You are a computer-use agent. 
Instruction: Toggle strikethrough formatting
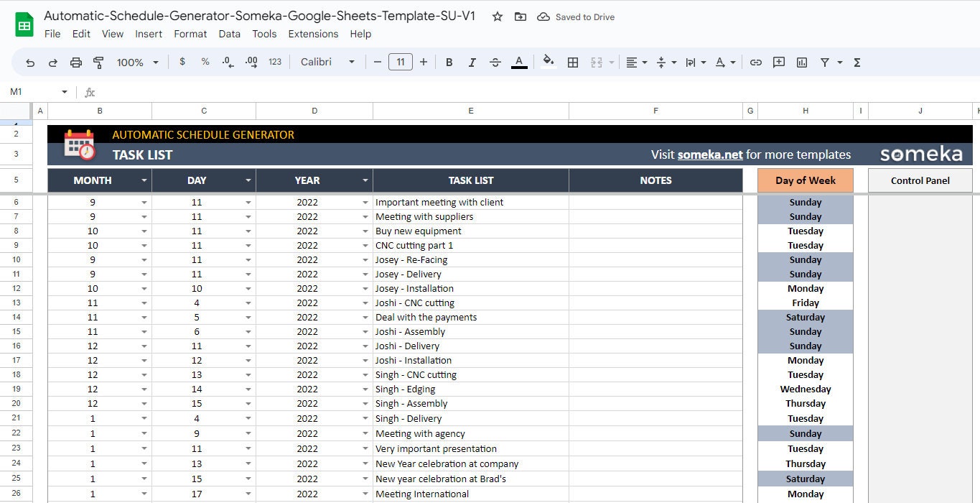[x=495, y=62]
